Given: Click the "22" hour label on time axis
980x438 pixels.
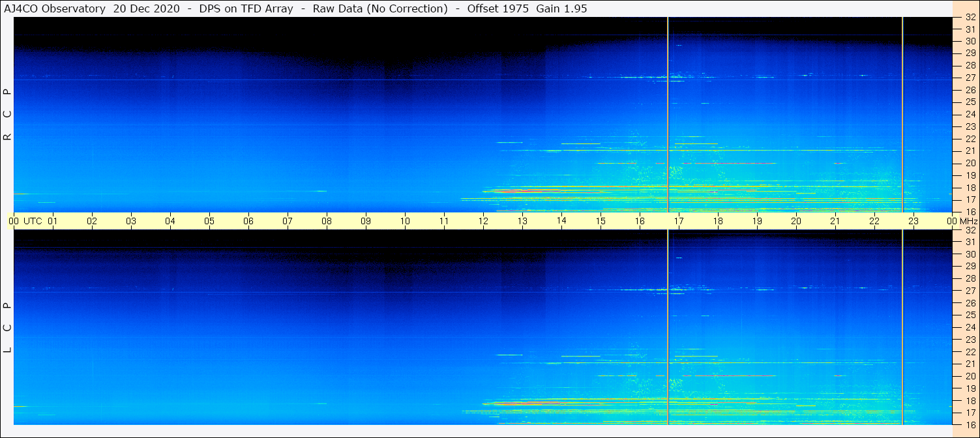Looking at the screenshot, I should tap(874, 221).
